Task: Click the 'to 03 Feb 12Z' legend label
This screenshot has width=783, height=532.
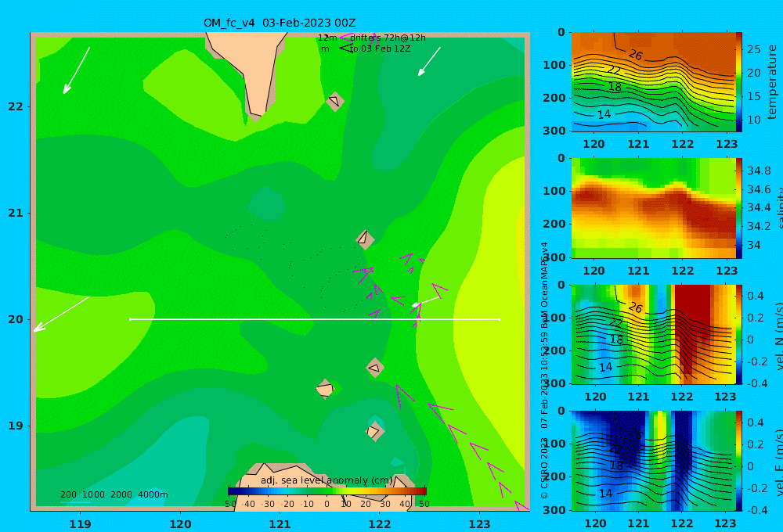Action: coord(380,49)
